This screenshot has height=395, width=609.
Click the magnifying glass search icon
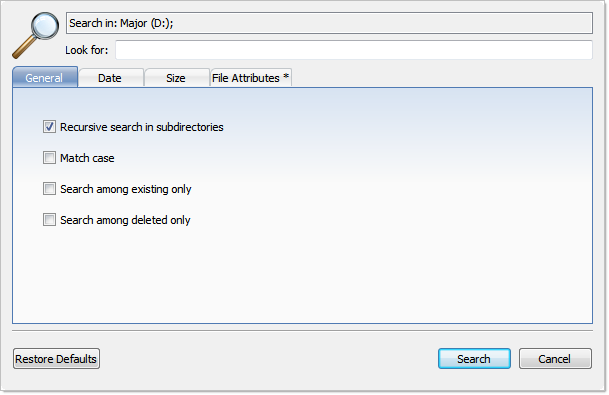pyautogui.click(x=36, y=35)
